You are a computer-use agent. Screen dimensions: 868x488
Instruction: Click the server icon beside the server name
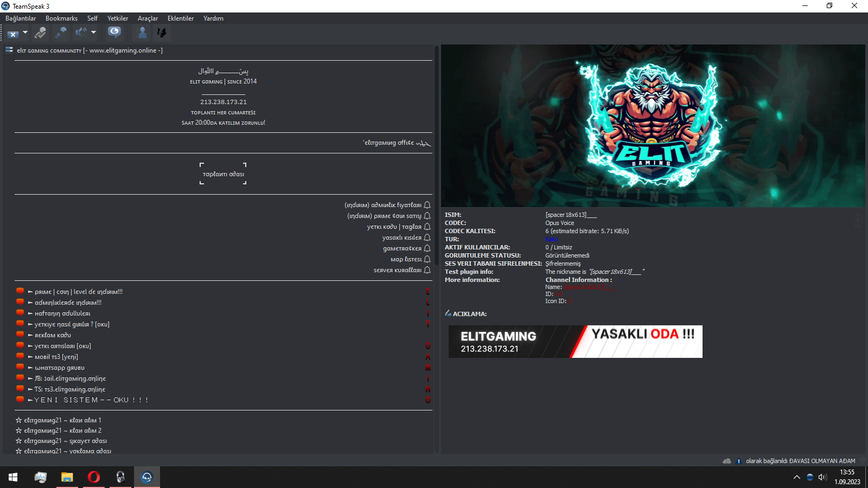(9, 50)
